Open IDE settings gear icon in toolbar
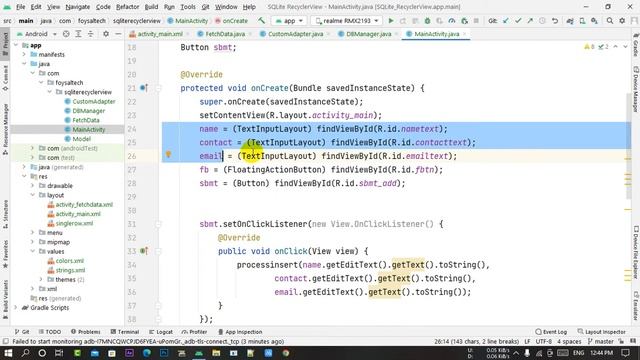The height and width of the screenshot is (360, 640). (x=622, y=20)
